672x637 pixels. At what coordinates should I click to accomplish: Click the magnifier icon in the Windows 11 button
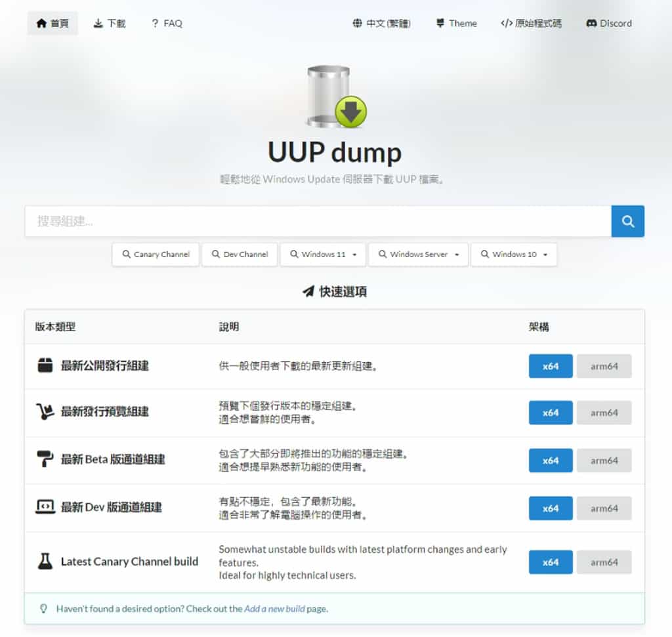pos(294,254)
